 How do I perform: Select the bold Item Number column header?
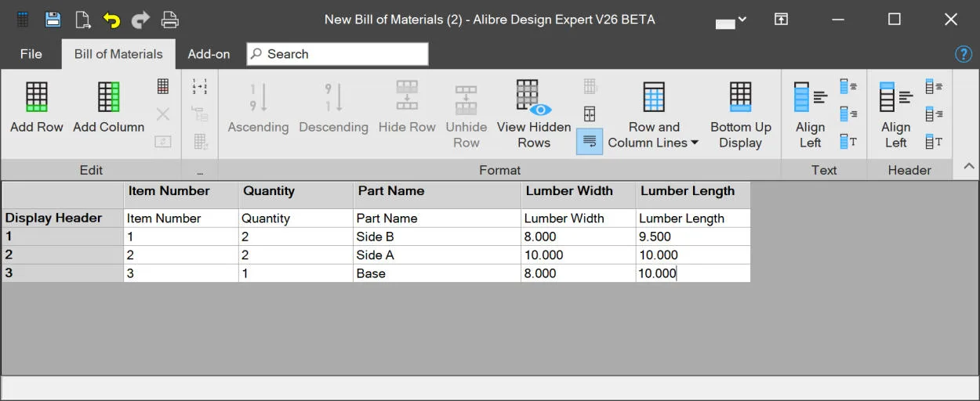(x=181, y=195)
